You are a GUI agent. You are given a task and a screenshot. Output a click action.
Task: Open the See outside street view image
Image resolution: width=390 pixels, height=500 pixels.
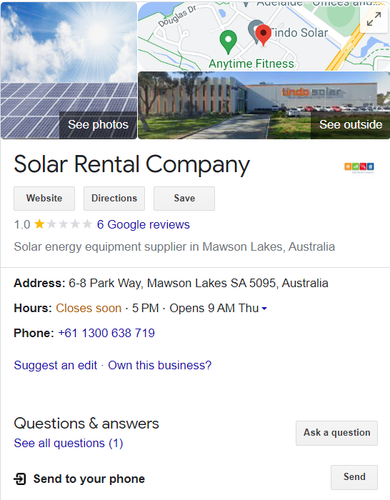tap(264, 105)
